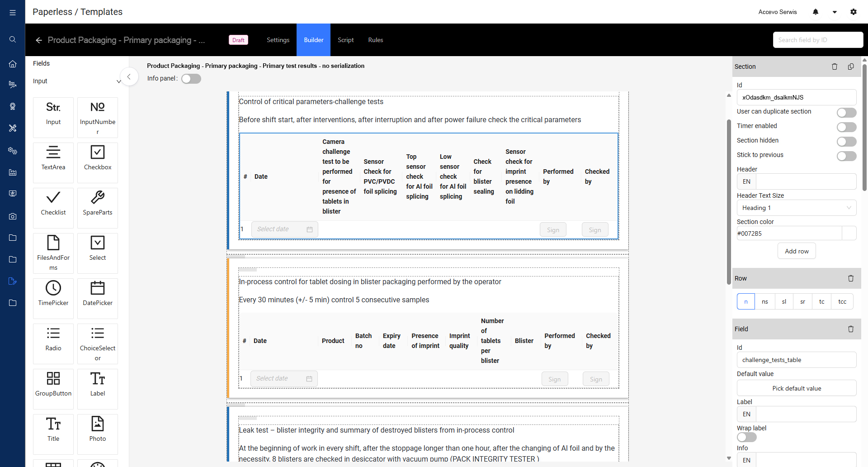This screenshot has width=868, height=467.
Task: Click the Section color swatch
Action: click(849, 233)
